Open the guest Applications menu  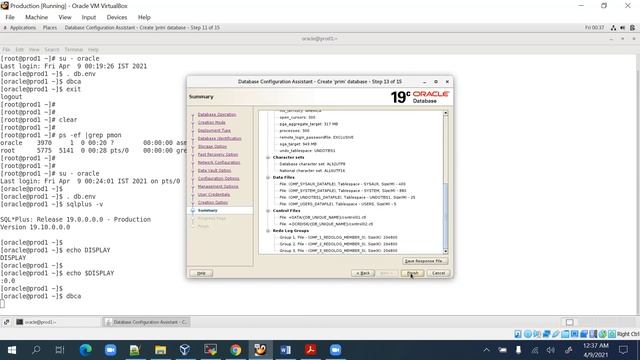click(x=22, y=28)
